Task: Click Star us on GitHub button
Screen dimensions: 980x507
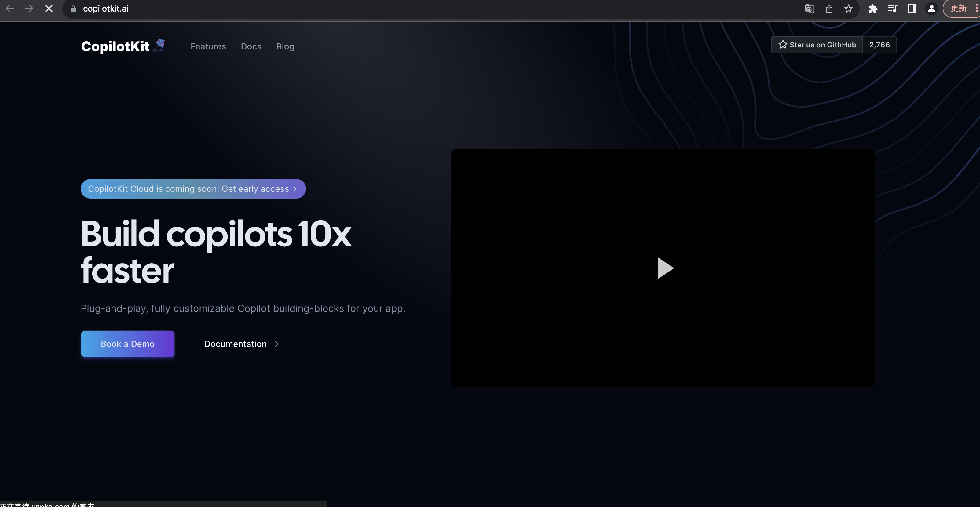Action: (x=817, y=45)
